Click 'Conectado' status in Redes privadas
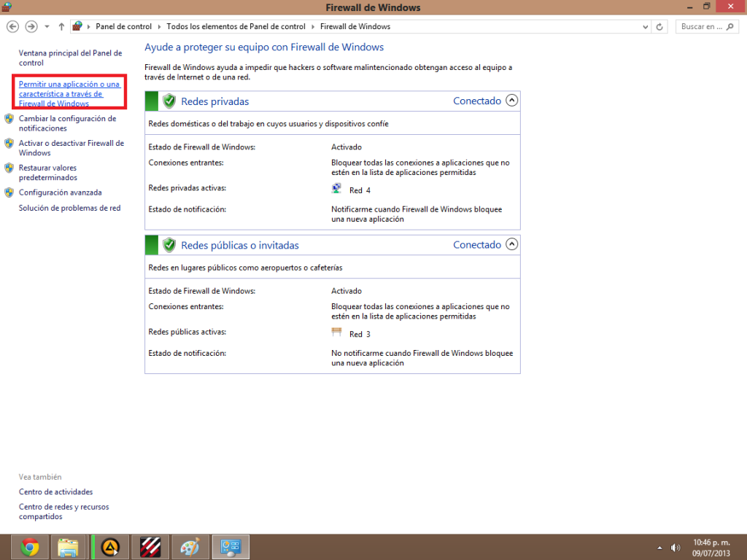 477,101
